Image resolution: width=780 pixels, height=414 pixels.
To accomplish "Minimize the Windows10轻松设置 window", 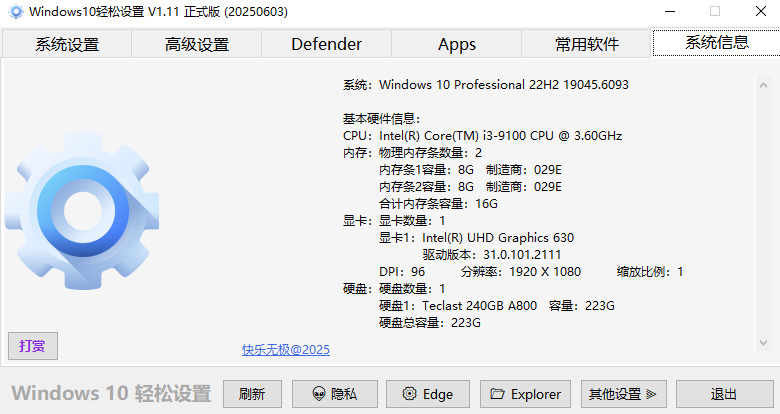I will click(x=670, y=11).
